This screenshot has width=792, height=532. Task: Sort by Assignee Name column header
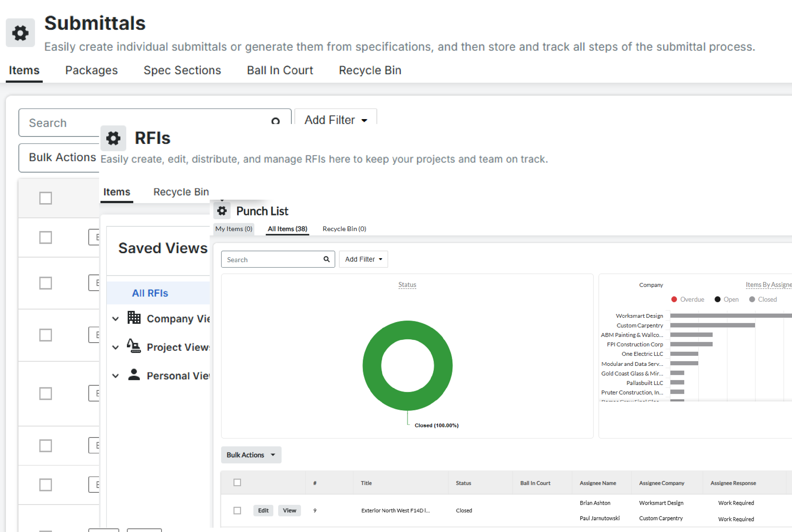598,483
